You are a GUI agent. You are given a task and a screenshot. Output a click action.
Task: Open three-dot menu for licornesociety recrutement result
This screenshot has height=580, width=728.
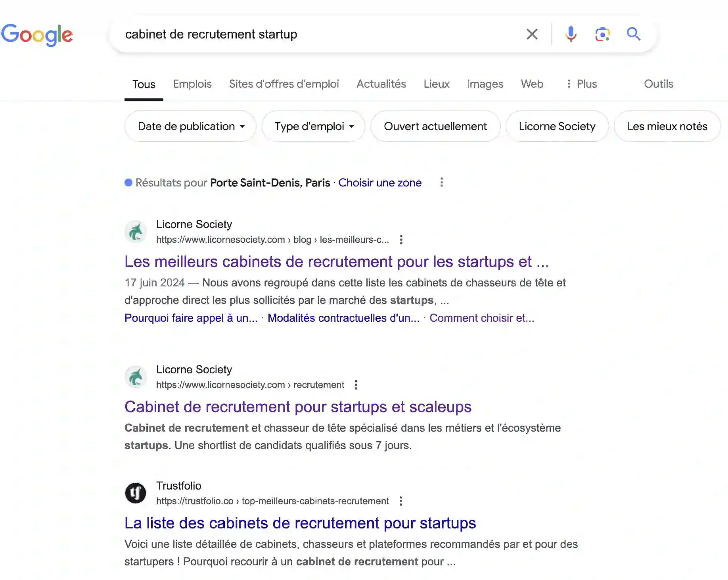coord(356,385)
